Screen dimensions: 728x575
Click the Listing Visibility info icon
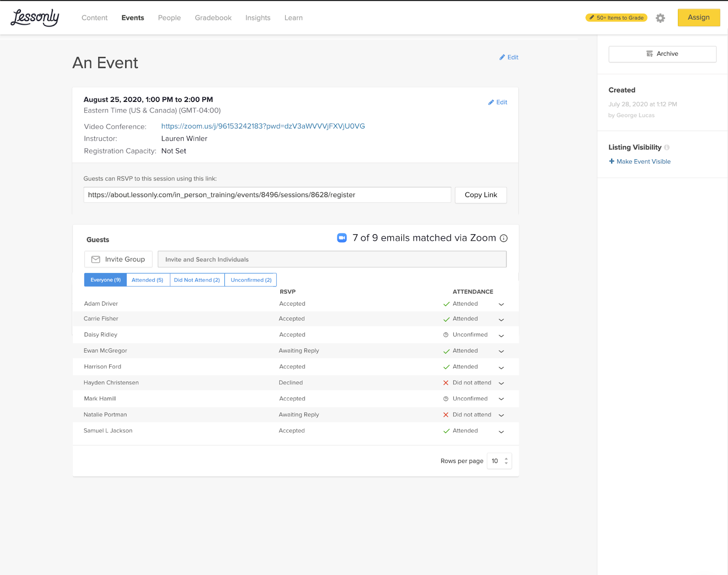pyautogui.click(x=667, y=147)
